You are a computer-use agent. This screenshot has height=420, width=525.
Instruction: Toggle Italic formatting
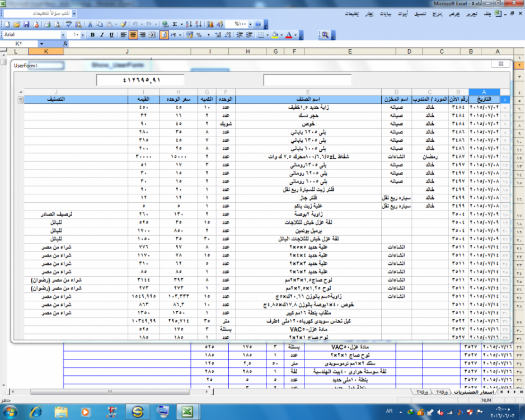click(102, 35)
